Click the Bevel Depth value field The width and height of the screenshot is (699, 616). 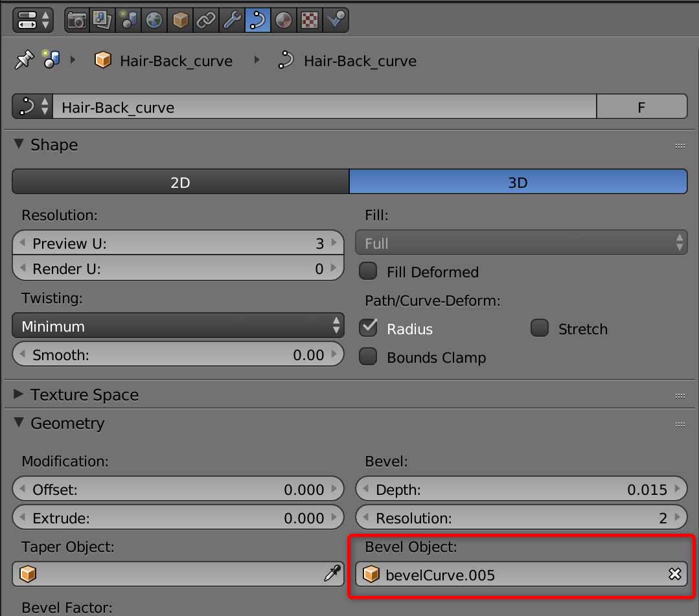click(x=521, y=489)
